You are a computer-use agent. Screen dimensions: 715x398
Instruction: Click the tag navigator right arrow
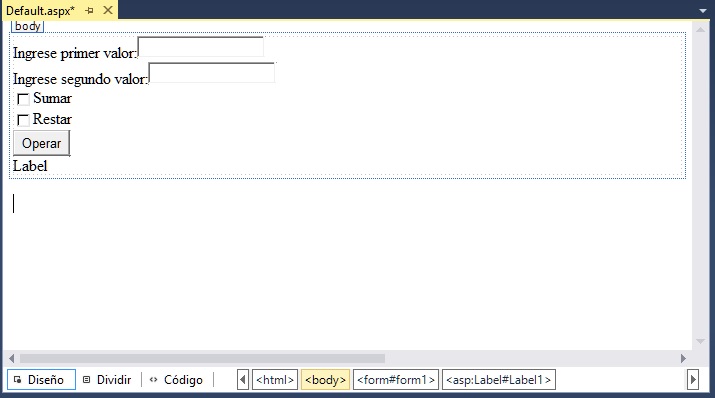tap(693, 380)
